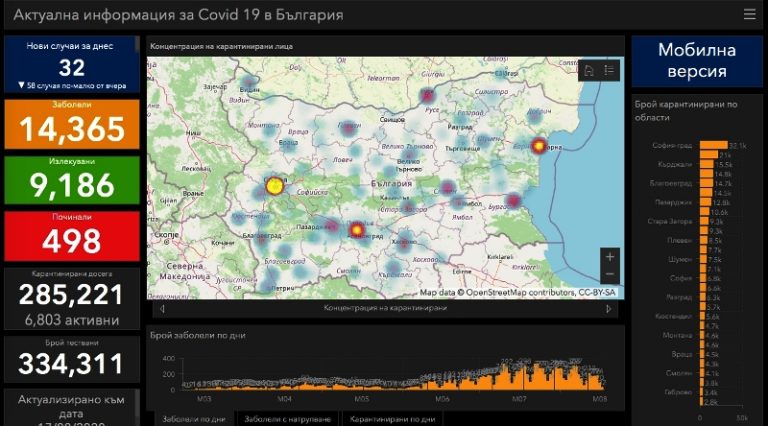Open the OpenStreetMap contributors attribution link

coord(518,292)
